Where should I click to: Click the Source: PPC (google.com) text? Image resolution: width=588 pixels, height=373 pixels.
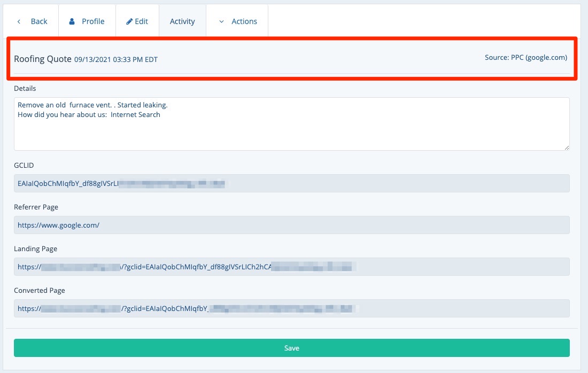coord(525,58)
